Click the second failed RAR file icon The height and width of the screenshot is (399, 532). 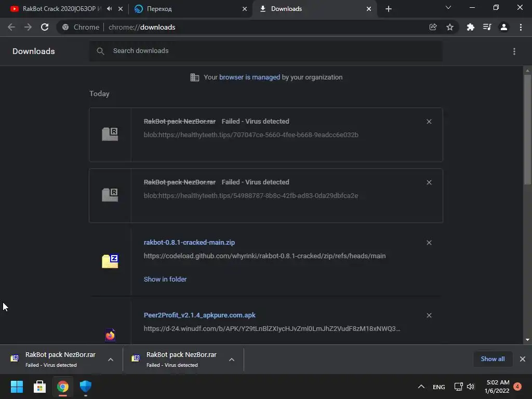pos(110,195)
